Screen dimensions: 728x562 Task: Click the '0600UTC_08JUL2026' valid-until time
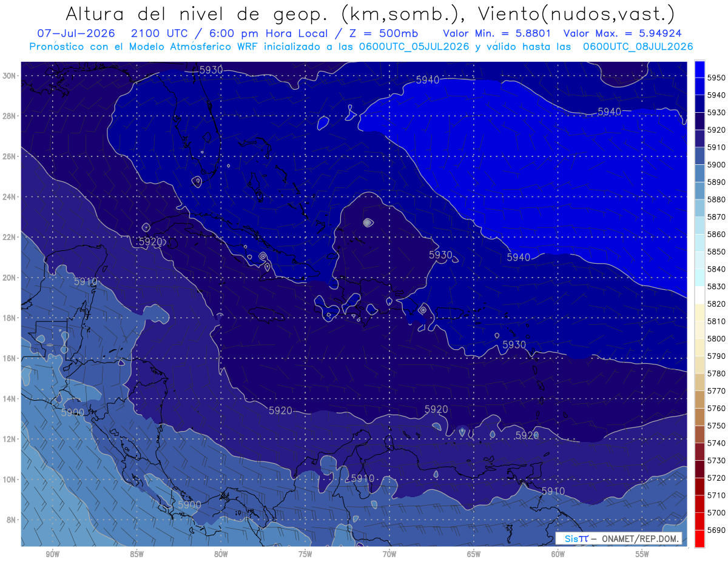(x=638, y=47)
